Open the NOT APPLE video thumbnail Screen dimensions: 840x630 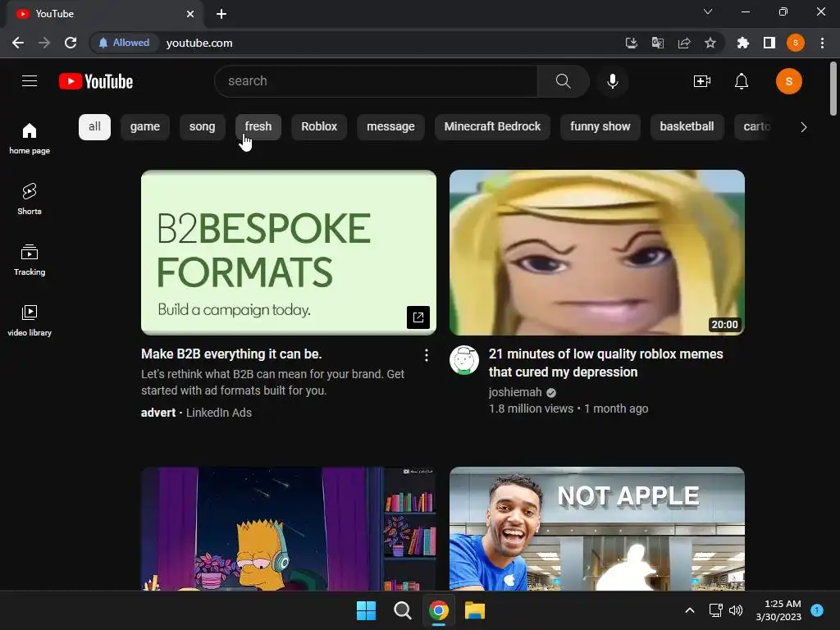pos(597,529)
